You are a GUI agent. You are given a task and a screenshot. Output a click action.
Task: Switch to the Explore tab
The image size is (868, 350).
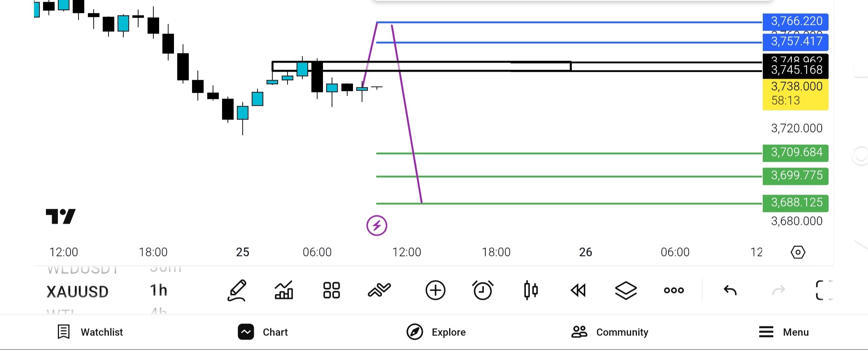tap(436, 332)
